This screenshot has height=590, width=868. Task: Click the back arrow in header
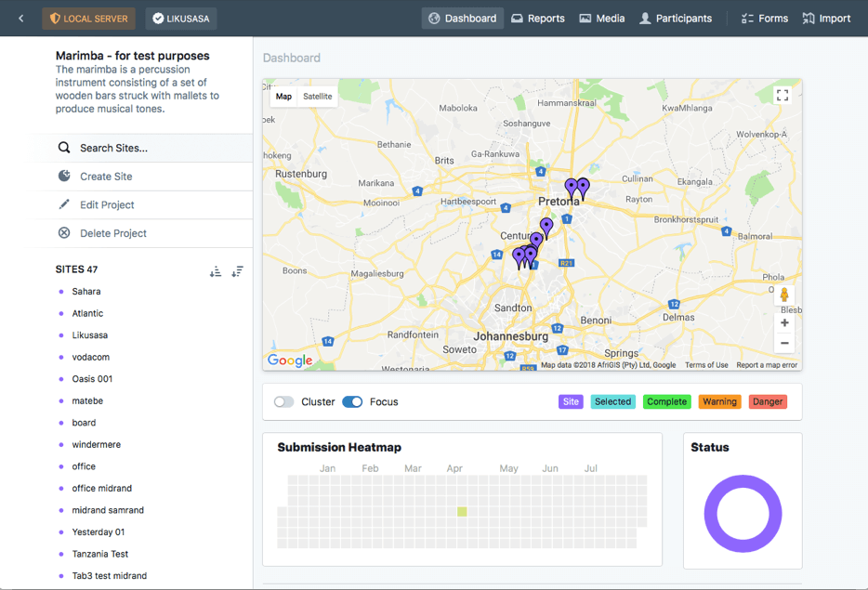pos(21,19)
